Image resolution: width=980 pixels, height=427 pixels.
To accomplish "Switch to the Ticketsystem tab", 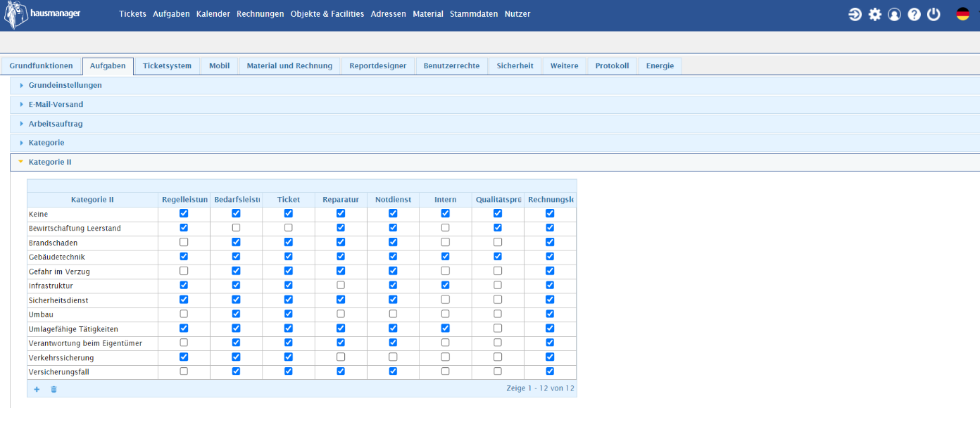I will 167,66.
